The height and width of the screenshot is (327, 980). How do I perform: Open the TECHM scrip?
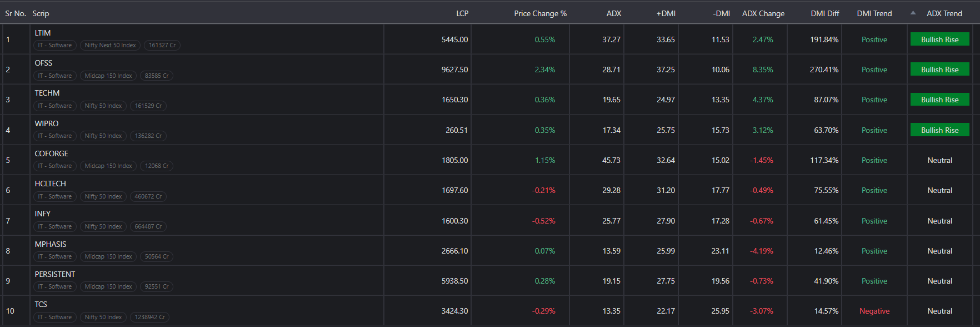pos(47,93)
